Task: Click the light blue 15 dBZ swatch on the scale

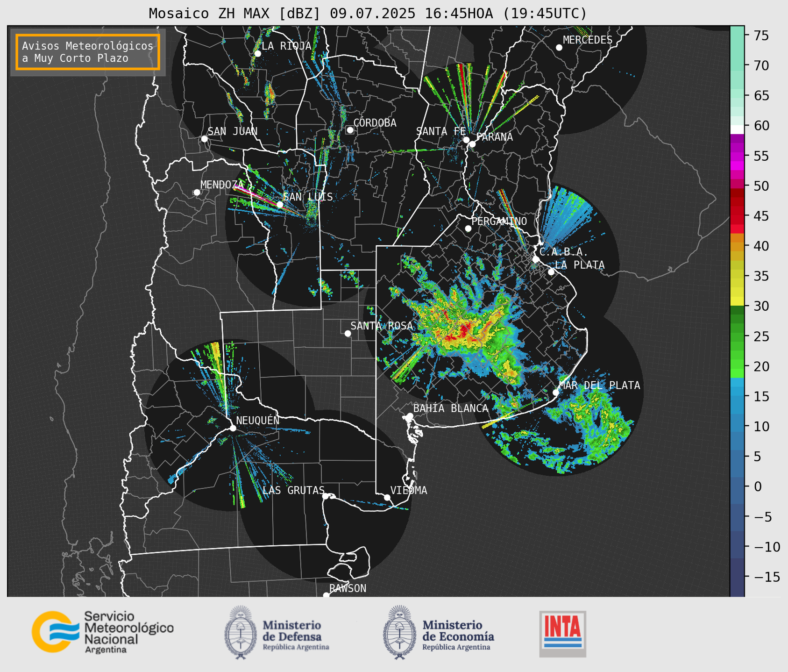Action: click(737, 396)
